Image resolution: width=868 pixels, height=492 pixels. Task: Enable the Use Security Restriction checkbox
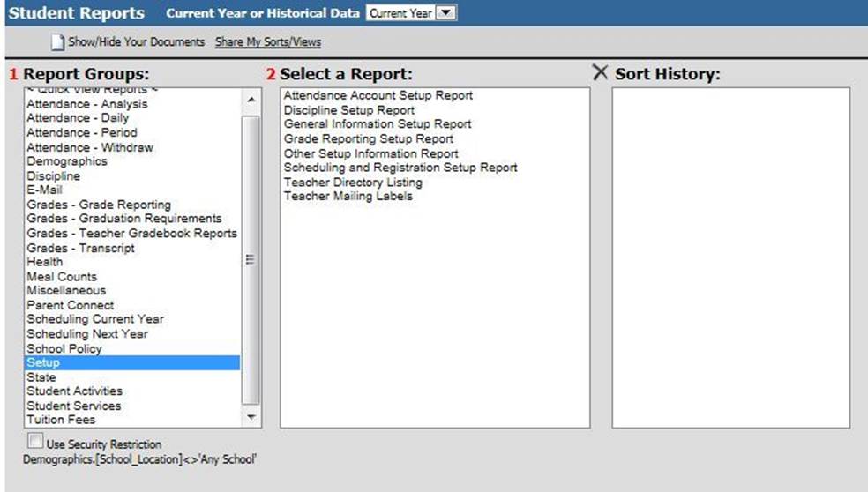(x=35, y=441)
